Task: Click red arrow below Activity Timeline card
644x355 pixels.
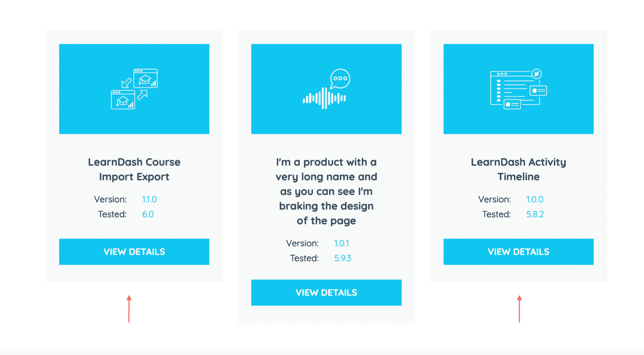Action: click(519, 309)
